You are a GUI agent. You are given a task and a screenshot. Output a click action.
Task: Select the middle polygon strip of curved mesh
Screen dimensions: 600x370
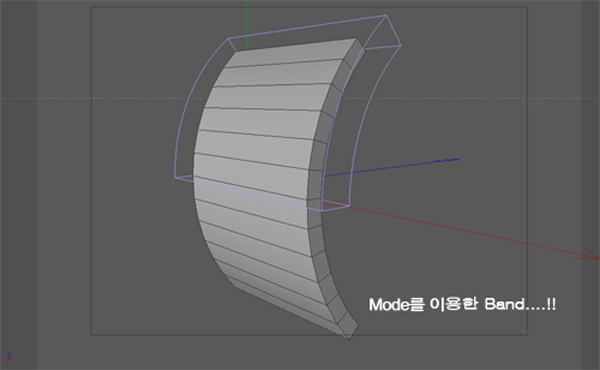click(254, 165)
